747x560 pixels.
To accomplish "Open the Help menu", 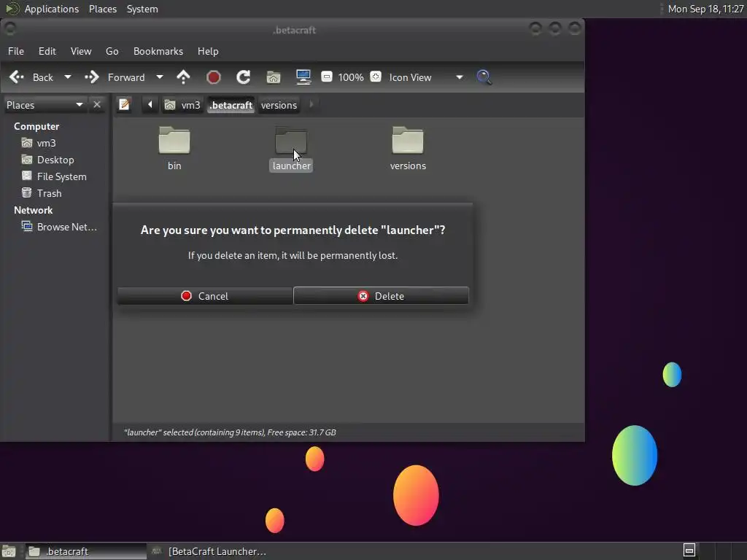I will [208, 51].
